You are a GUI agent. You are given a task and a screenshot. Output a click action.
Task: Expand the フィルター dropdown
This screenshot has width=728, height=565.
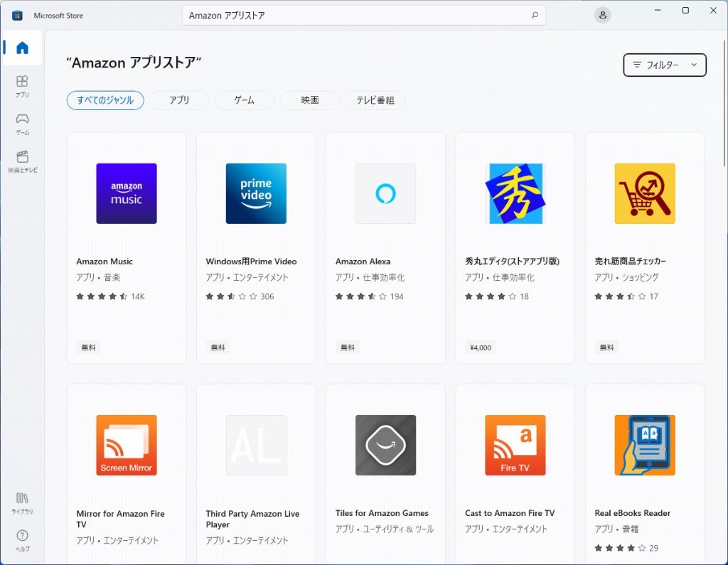(x=665, y=65)
